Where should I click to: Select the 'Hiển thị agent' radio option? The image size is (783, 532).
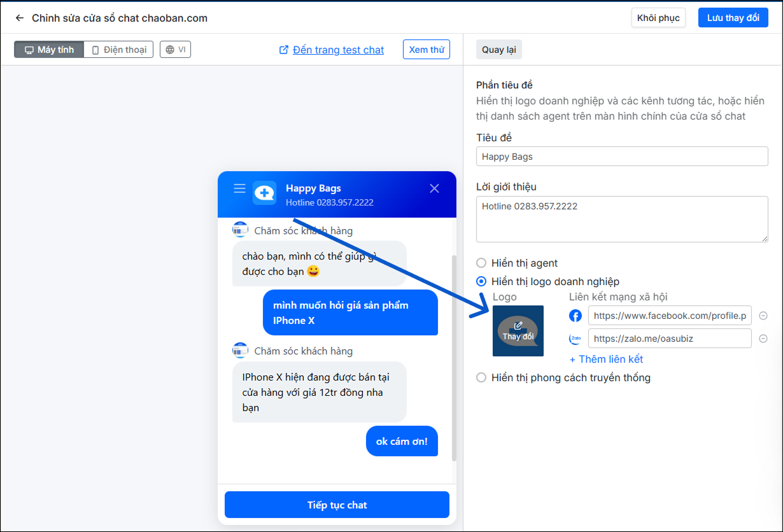[x=481, y=263]
